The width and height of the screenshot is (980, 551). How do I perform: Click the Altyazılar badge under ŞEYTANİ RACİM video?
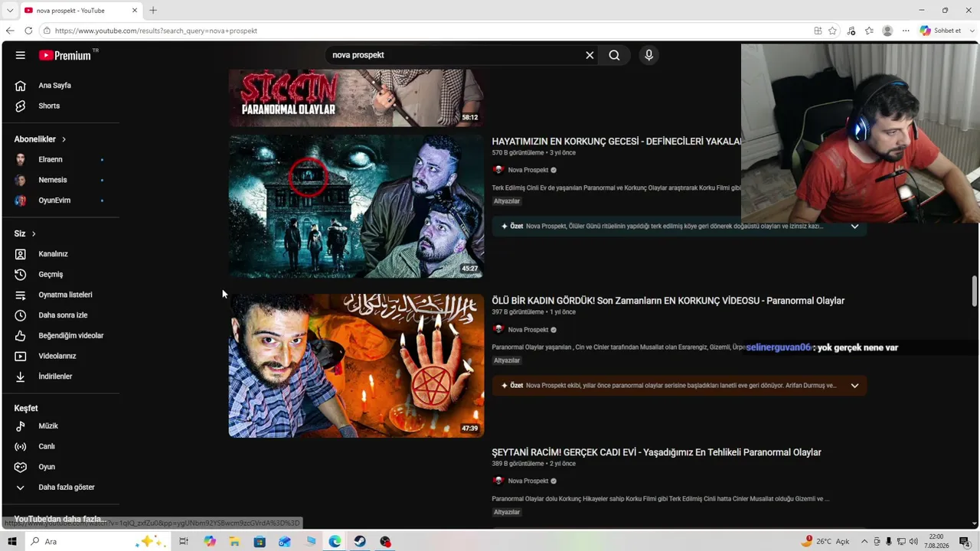pos(507,512)
